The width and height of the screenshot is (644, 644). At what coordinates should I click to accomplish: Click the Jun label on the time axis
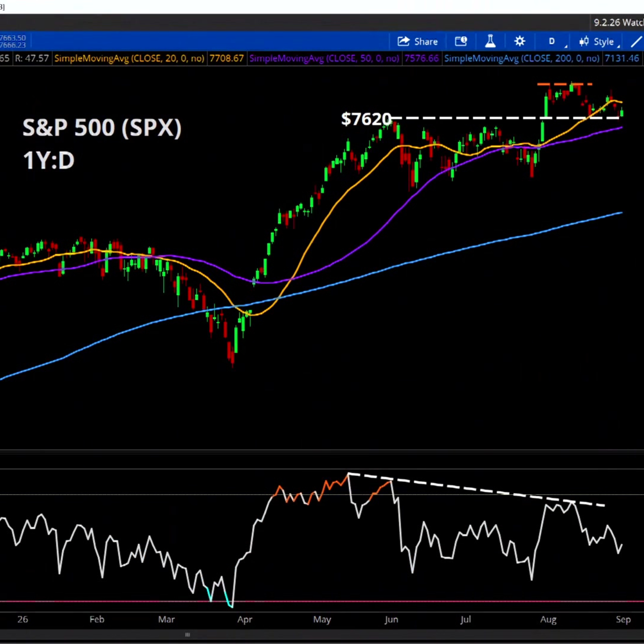click(391, 619)
